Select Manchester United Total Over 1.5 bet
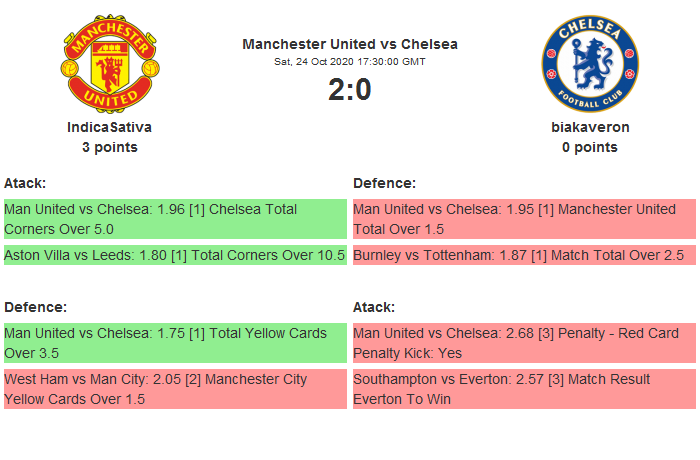 pos(524,219)
